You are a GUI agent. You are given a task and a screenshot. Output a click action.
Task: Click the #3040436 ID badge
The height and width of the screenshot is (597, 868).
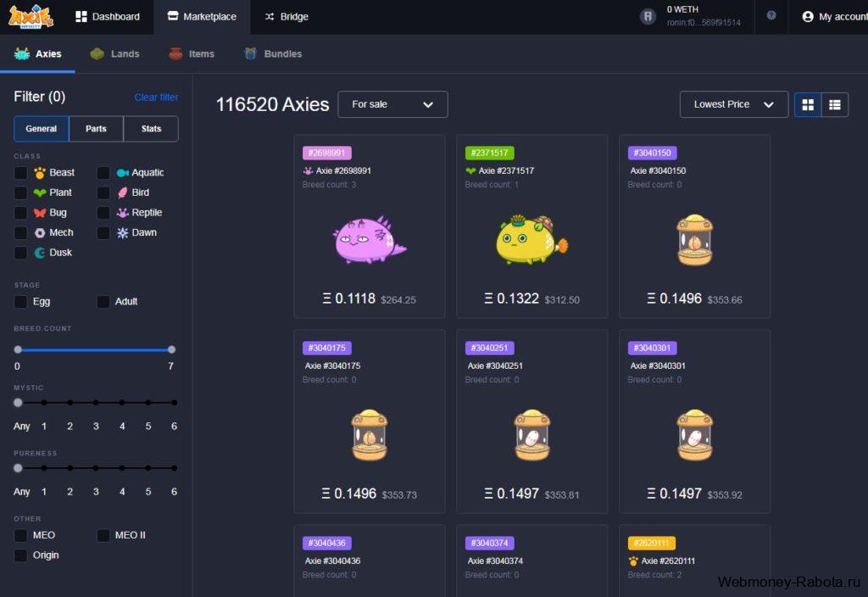327,544
